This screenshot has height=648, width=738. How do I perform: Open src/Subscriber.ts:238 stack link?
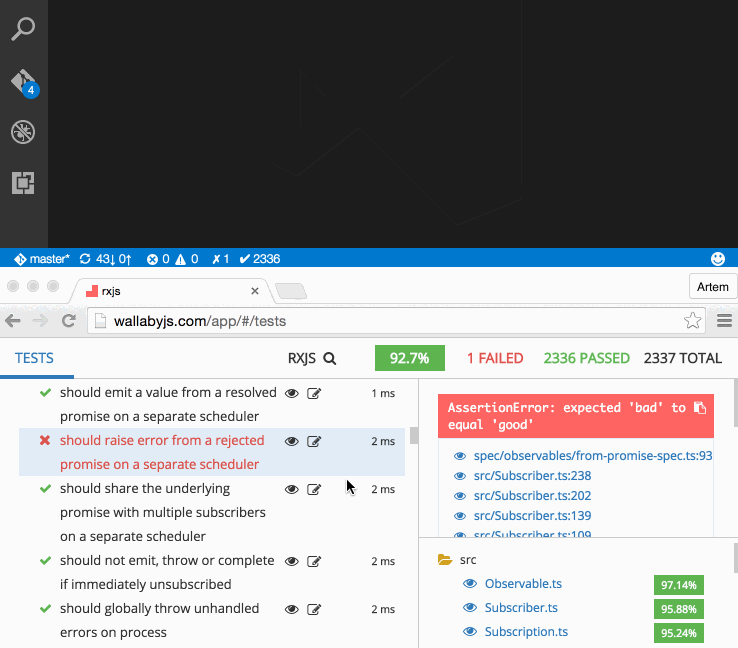(532, 476)
